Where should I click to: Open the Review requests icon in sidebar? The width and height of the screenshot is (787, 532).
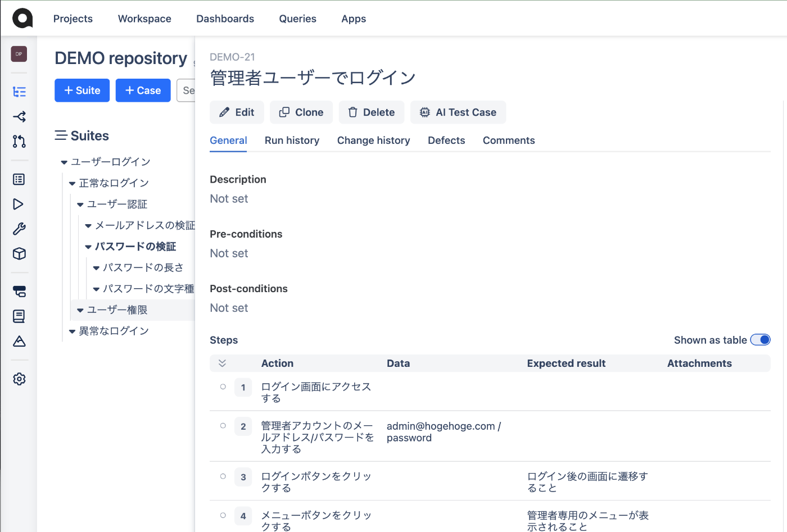tap(19, 141)
